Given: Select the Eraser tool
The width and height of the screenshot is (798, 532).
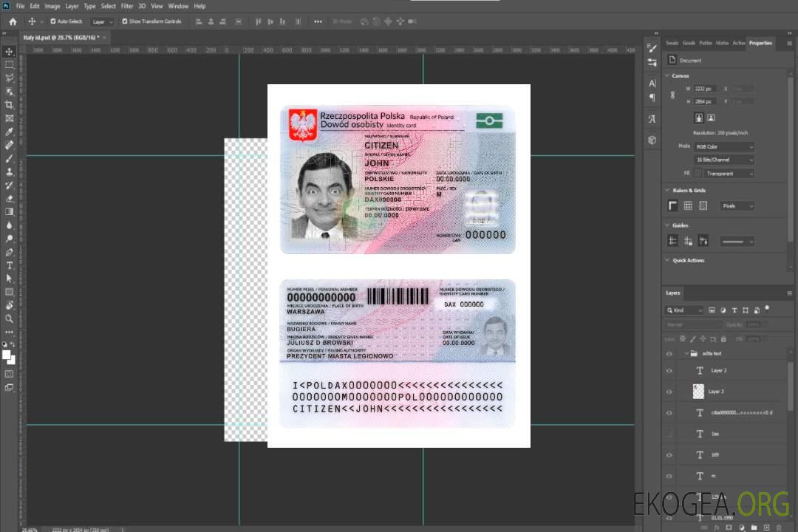Looking at the screenshot, I should click(9, 199).
